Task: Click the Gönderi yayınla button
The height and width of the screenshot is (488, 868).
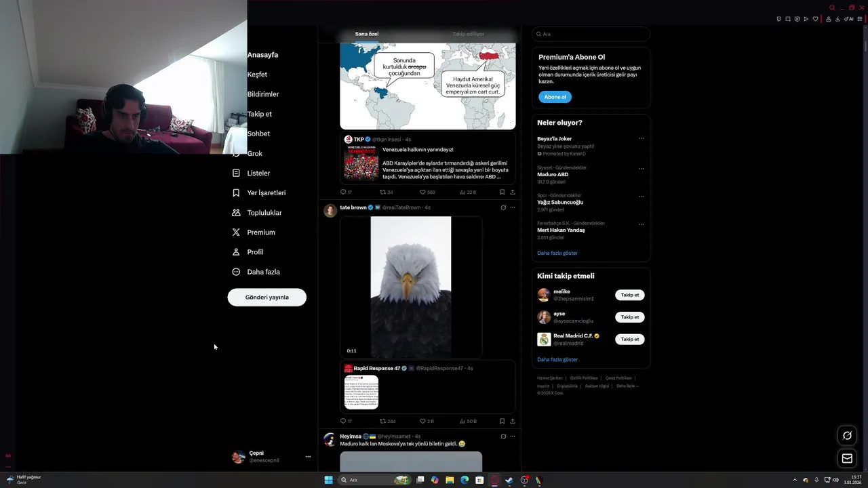Action: tap(267, 297)
